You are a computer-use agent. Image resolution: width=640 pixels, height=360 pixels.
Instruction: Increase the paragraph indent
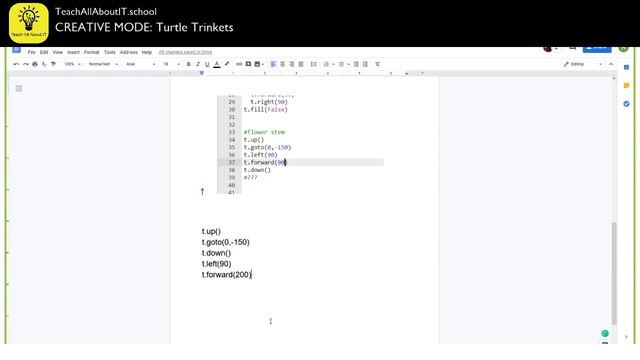pos(365,64)
